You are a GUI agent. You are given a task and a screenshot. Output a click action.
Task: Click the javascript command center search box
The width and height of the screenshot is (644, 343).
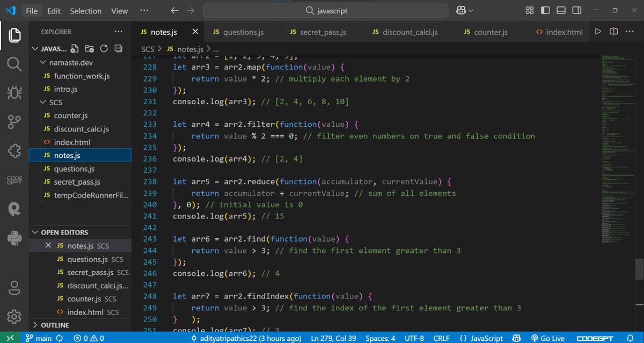point(325,11)
